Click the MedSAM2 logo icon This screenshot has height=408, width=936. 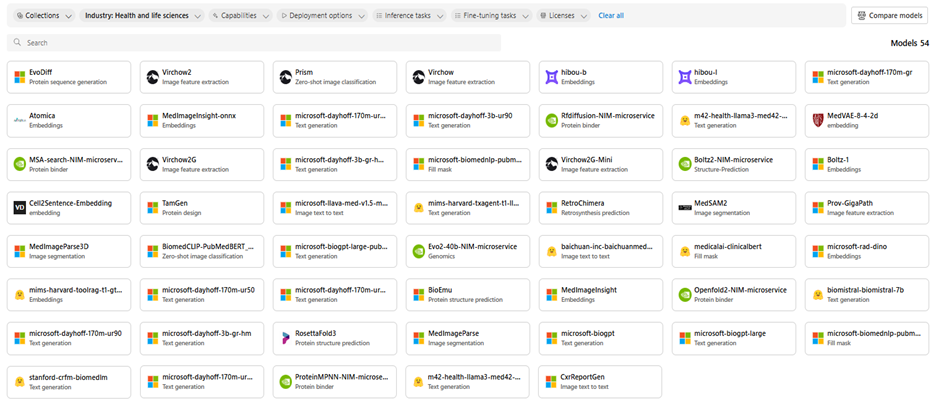[x=685, y=207]
